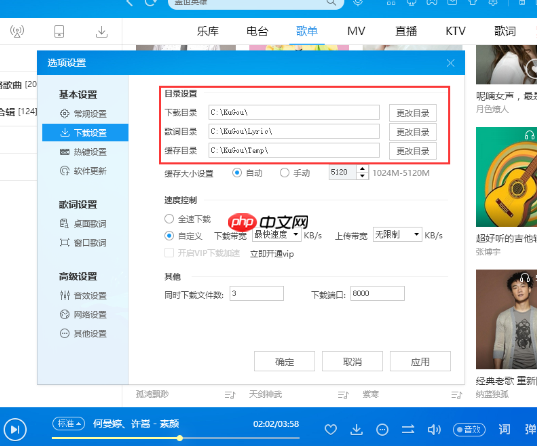Open the more options ellipsis icon in player bar

[382, 429]
